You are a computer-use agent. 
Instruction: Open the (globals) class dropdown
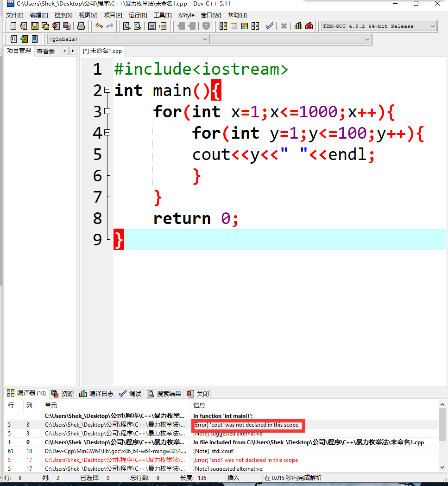[128, 39]
